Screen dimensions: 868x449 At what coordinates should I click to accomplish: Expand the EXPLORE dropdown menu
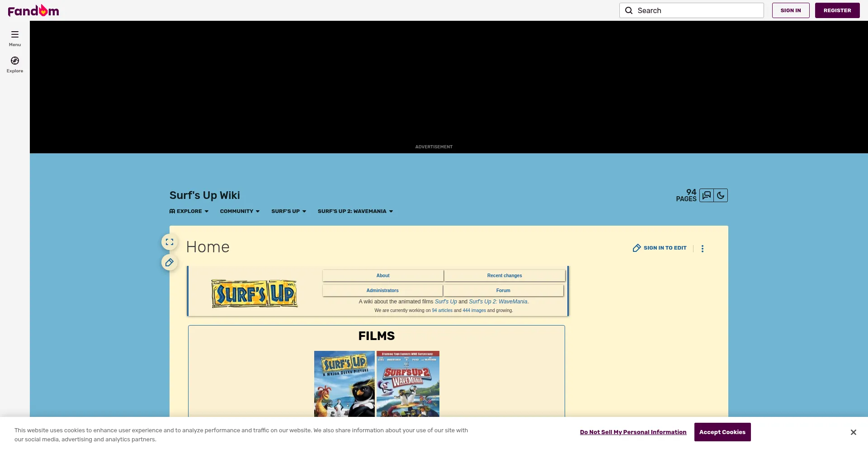pos(189,211)
